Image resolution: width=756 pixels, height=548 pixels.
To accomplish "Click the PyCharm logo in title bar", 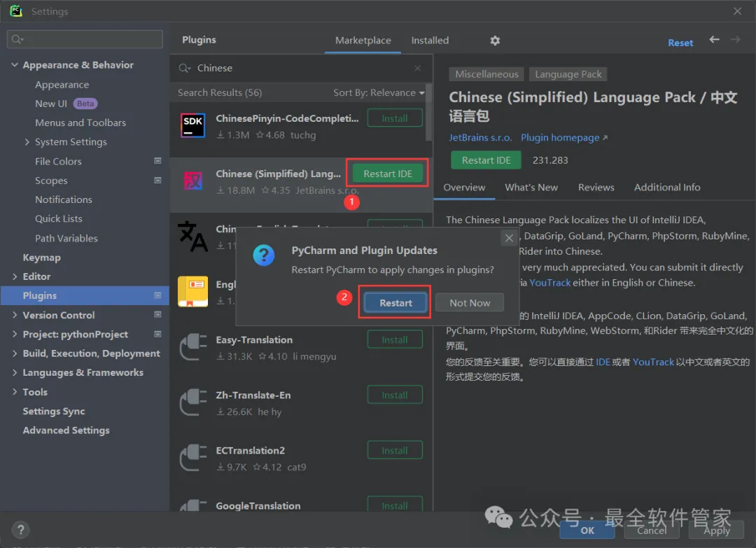I will coord(16,10).
